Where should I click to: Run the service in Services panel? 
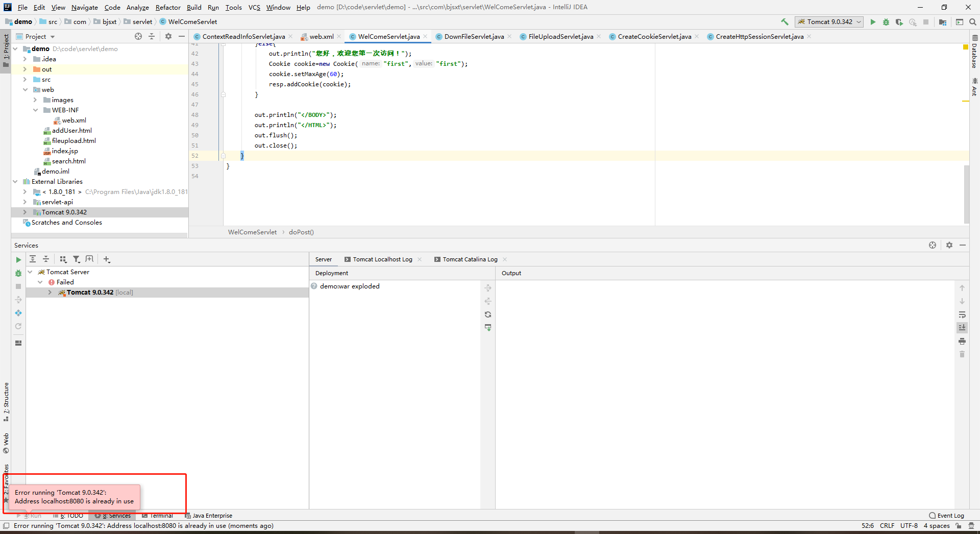[x=18, y=260]
